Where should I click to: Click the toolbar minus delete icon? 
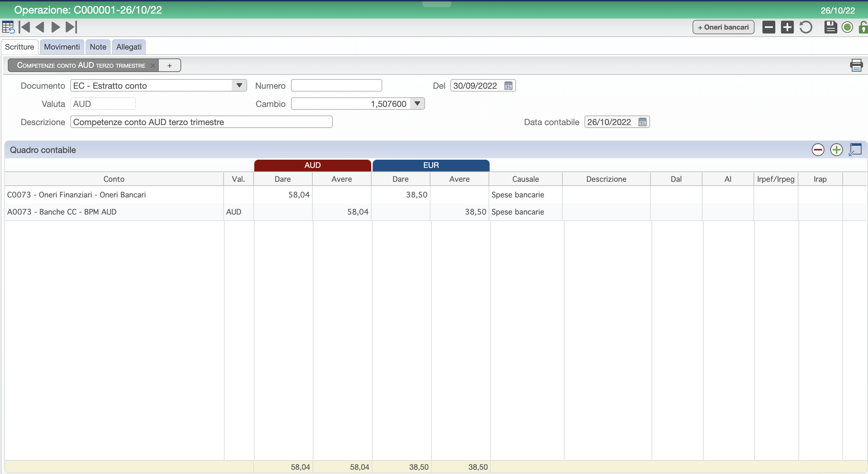(769, 27)
